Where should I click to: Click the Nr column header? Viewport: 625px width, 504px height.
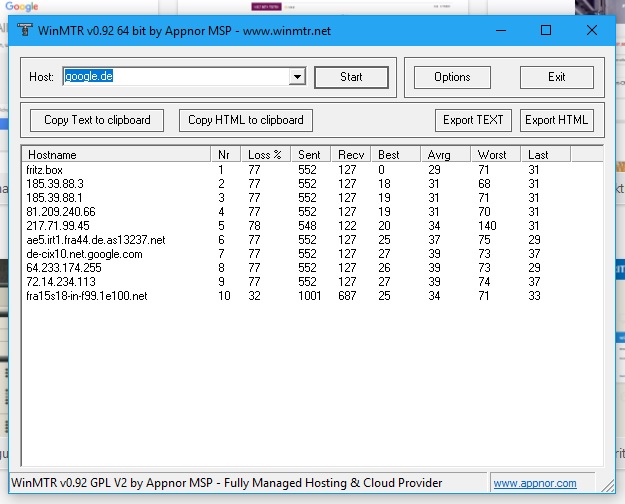click(225, 154)
